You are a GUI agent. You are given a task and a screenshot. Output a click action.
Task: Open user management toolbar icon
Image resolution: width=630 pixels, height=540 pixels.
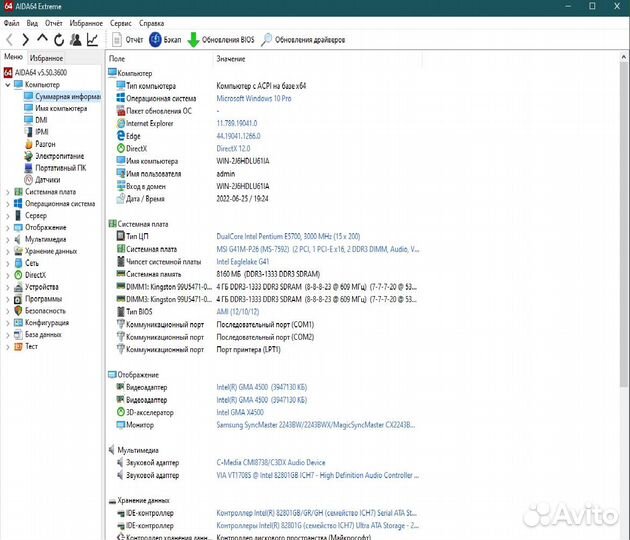click(x=76, y=40)
